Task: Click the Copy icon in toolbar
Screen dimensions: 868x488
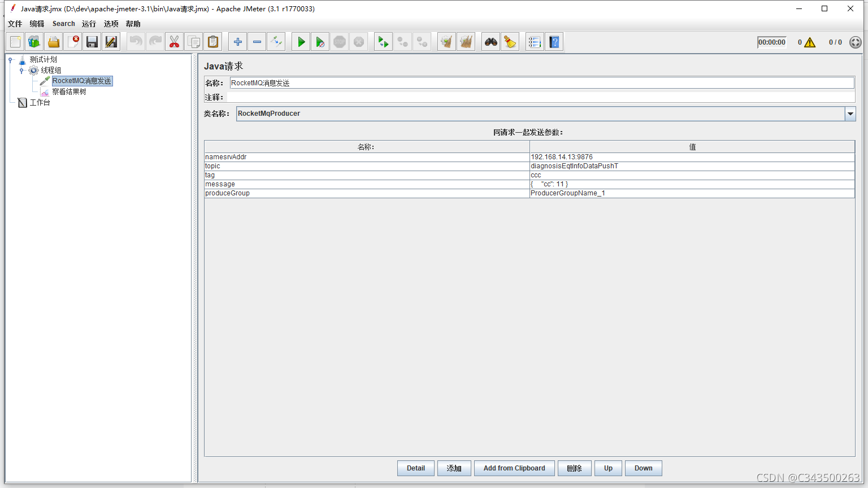Action: pyautogui.click(x=193, y=42)
